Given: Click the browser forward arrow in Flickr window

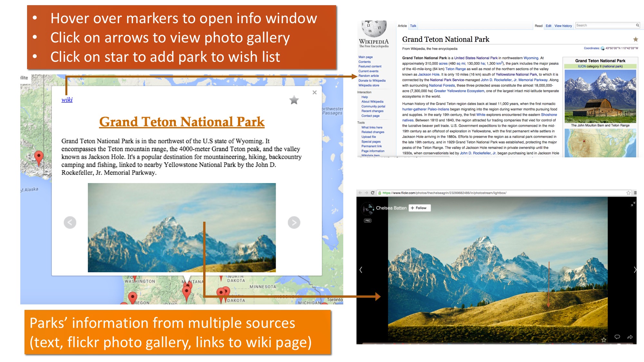Looking at the screenshot, I should [366, 193].
